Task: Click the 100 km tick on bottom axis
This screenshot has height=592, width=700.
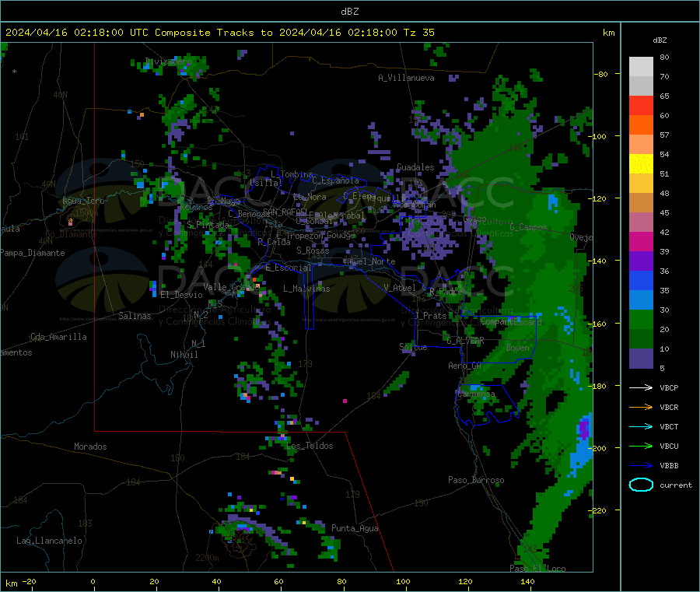Action: coord(403,581)
